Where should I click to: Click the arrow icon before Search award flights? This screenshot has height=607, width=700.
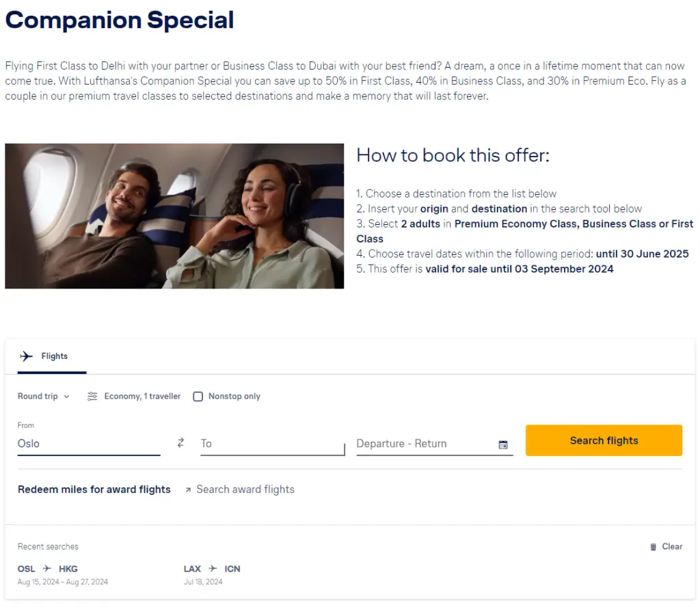[189, 489]
